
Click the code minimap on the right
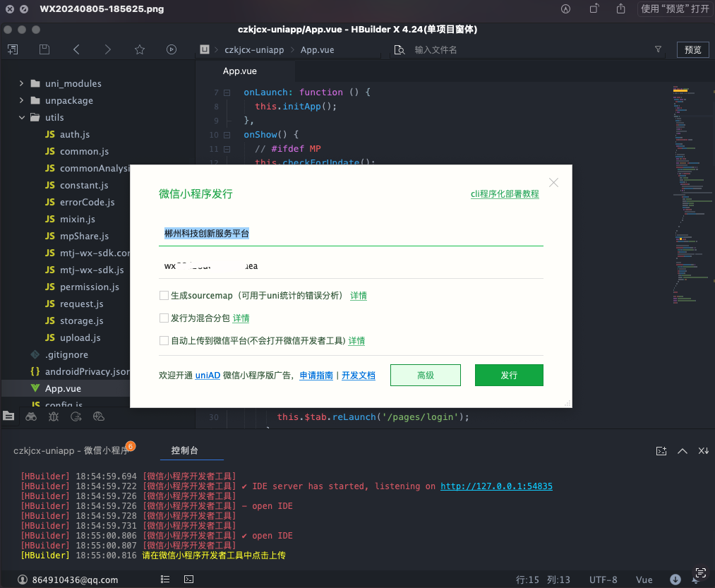pos(692,194)
